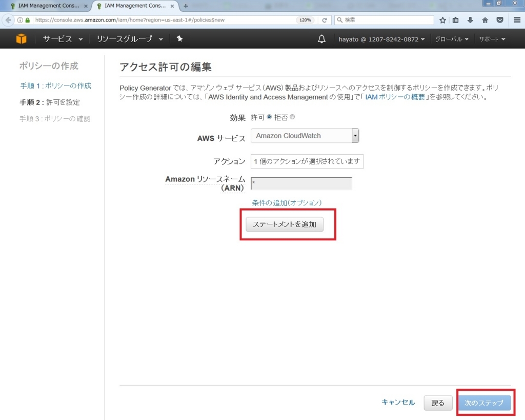Open the downloads arrow icon
525x420 pixels.
tap(470, 20)
